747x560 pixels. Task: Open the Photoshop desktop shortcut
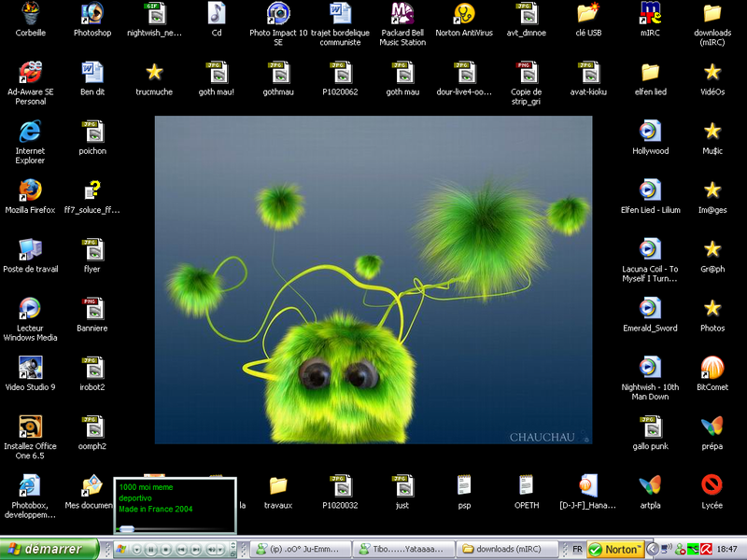coord(92,13)
